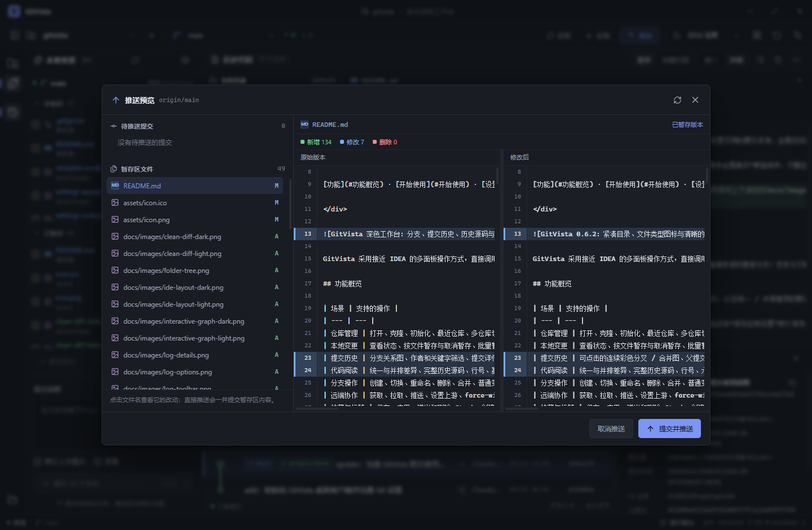Click the staged file count 49
Viewport: 812px width, 530px height.
[281, 169]
